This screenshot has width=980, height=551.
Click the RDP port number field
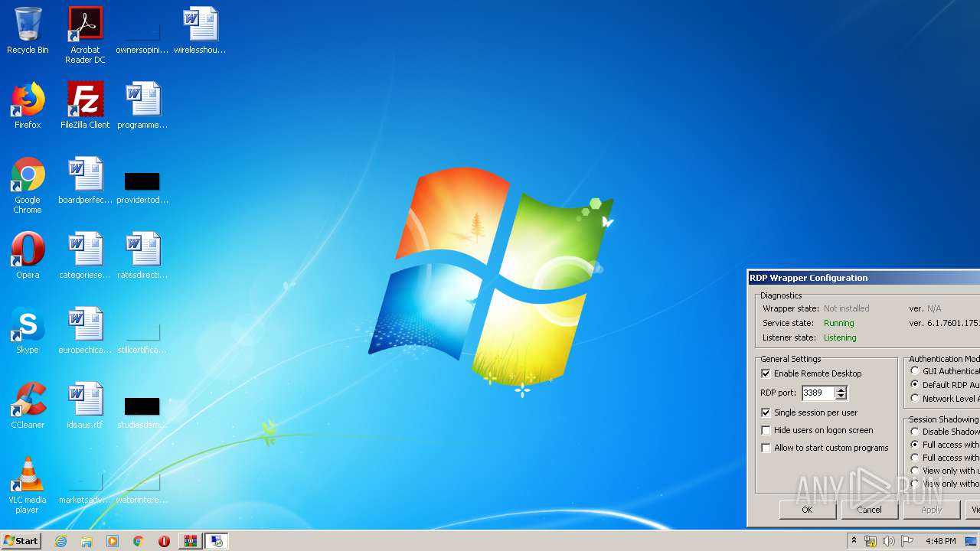pos(818,393)
